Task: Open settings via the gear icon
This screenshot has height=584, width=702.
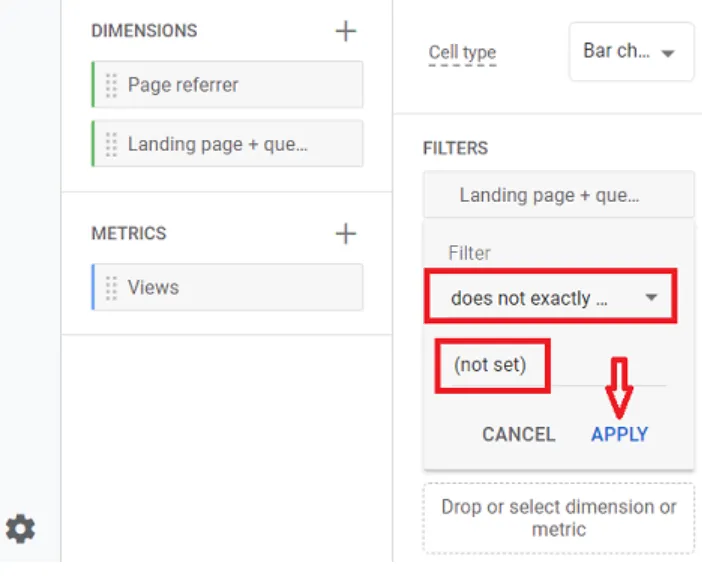Action: pyautogui.click(x=20, y=528)
